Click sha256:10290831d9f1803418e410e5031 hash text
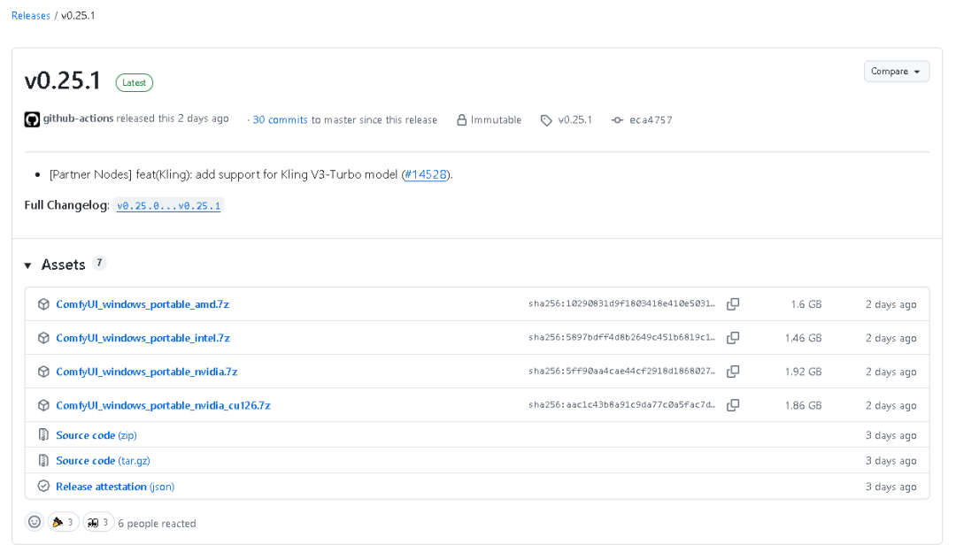The height and width of the screenshot is (560, 956). (x=622, y=303)
